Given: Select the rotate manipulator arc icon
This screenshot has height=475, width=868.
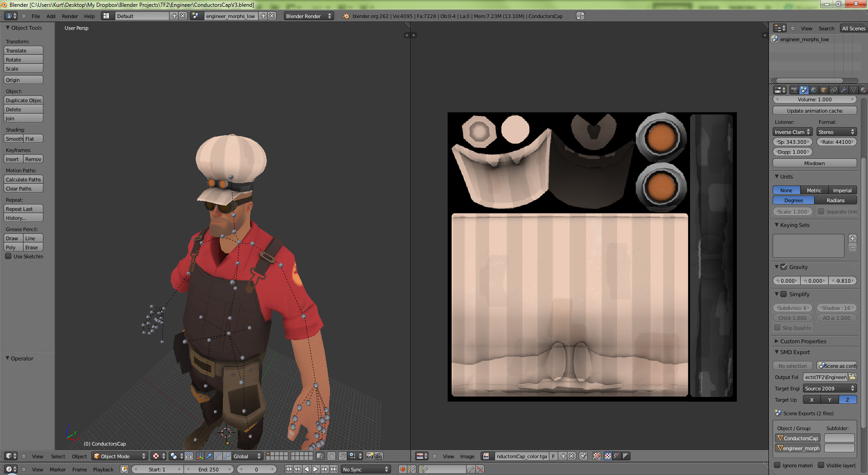Looking at the screenshot, I should (x=218, y=456).
